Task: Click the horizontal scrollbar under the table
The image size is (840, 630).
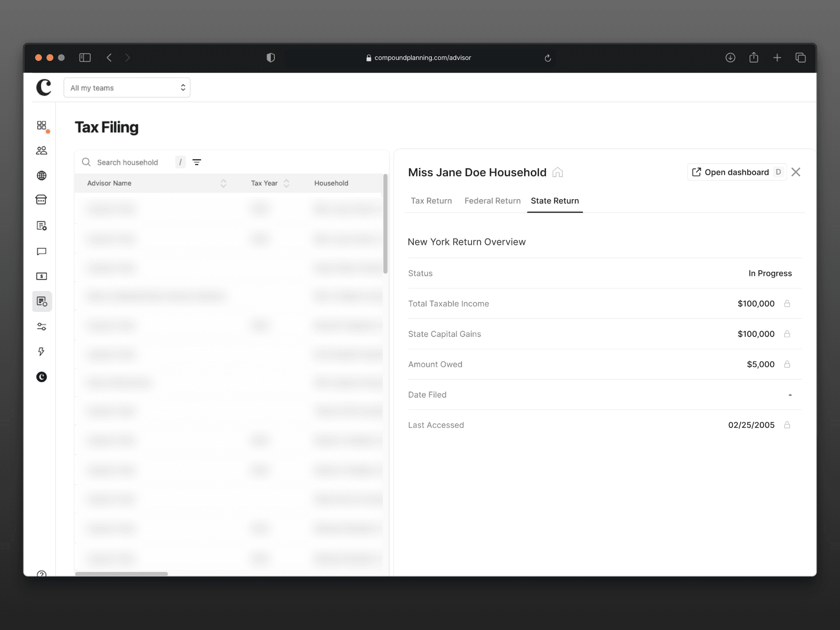Action: point(122,574)
